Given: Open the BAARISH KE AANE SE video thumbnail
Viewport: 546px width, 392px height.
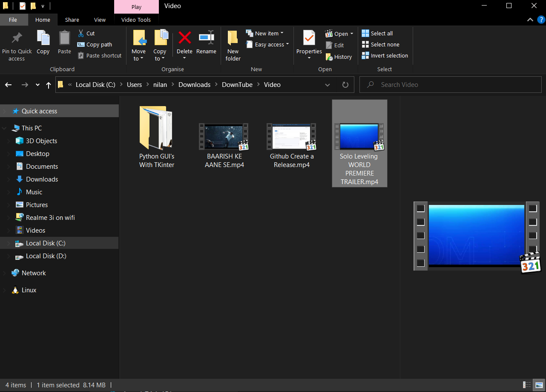Looking at the screenshot, I should click(224, 136).
